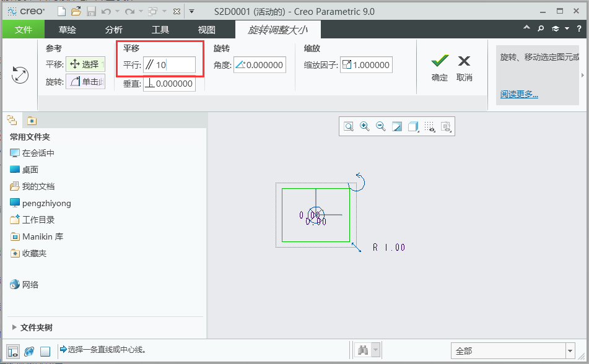Open the redo history dropdown arrow
Image resolution: width=589 pixels, height=364 pixels.
[x=141, y=12]
